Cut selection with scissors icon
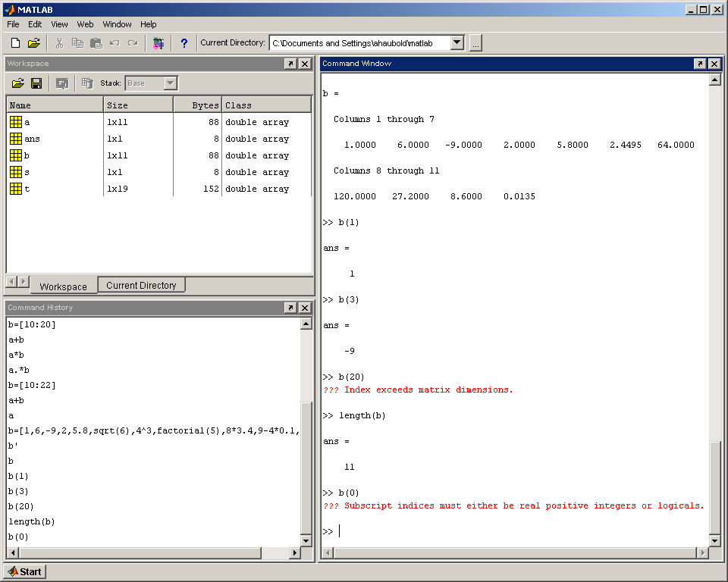The height and width of the screenshot is (582, 728). pyautogui.click(x=59, y=43)
